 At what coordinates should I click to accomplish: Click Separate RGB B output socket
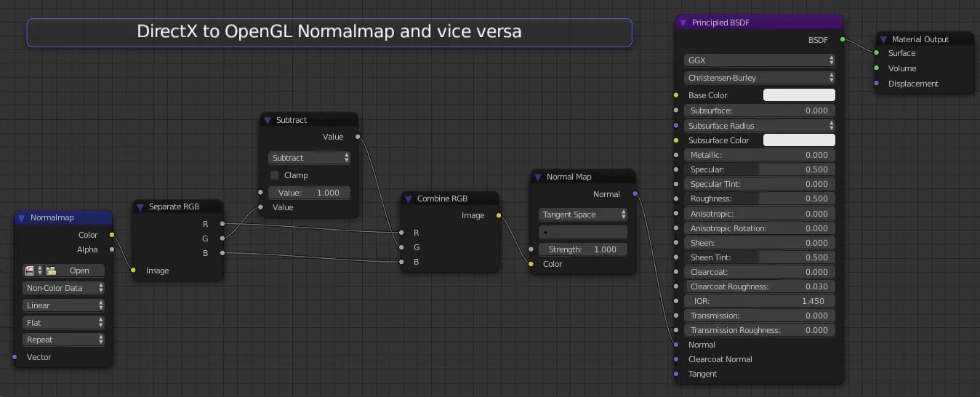tap(222, 252)
